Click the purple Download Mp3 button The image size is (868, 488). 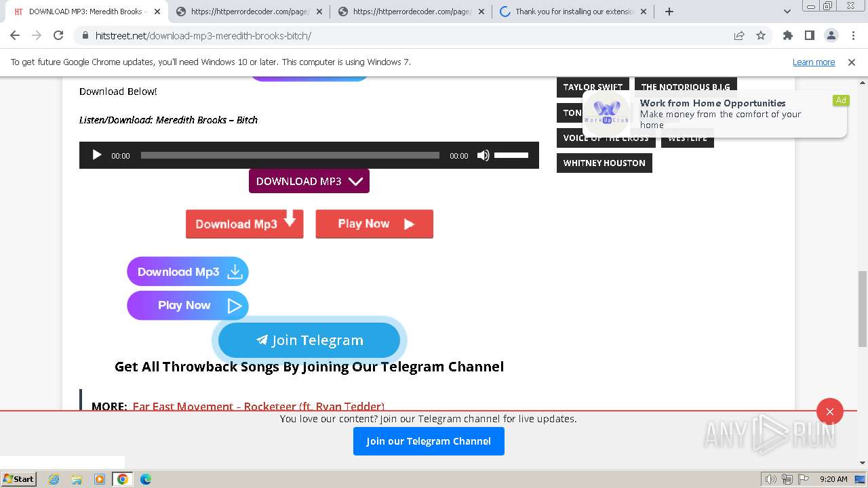click(x=188, y=272)
